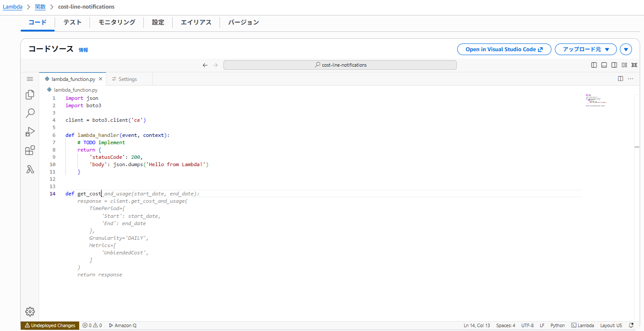Open Run and Debug icon

pyautogui.click(x=30, y=132)
